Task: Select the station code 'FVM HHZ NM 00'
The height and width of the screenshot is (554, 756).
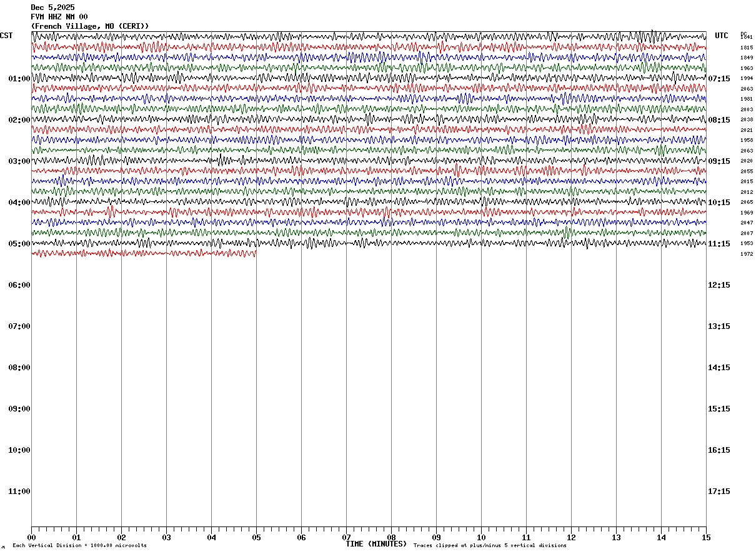Action: click(x=59, y=17)
